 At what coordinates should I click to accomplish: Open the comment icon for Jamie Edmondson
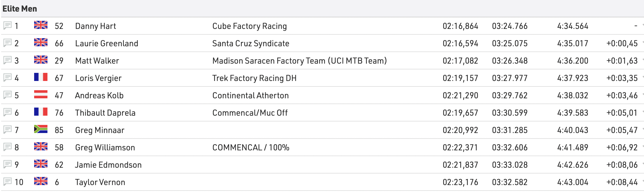8,165
